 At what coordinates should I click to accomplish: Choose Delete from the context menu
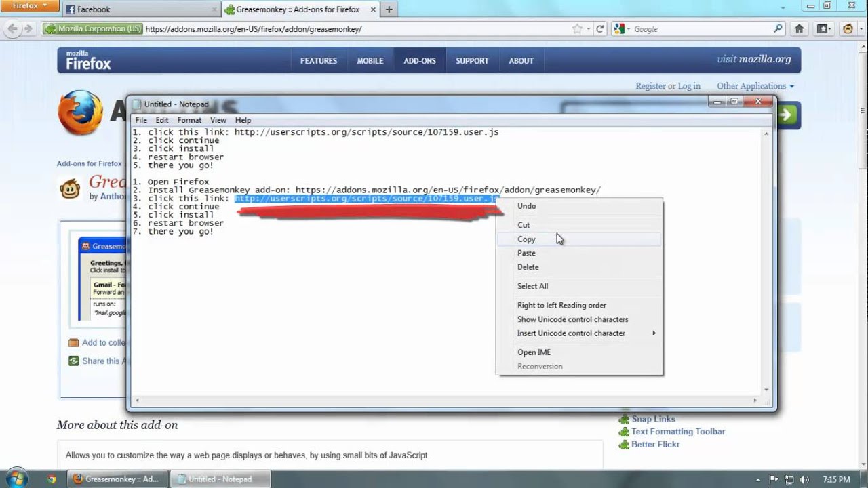[580, 267]
